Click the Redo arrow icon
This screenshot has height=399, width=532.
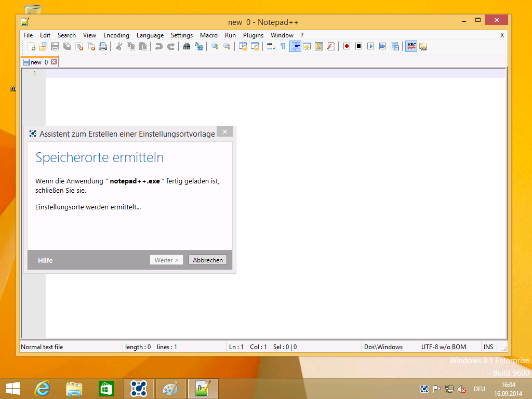[170, 46]
